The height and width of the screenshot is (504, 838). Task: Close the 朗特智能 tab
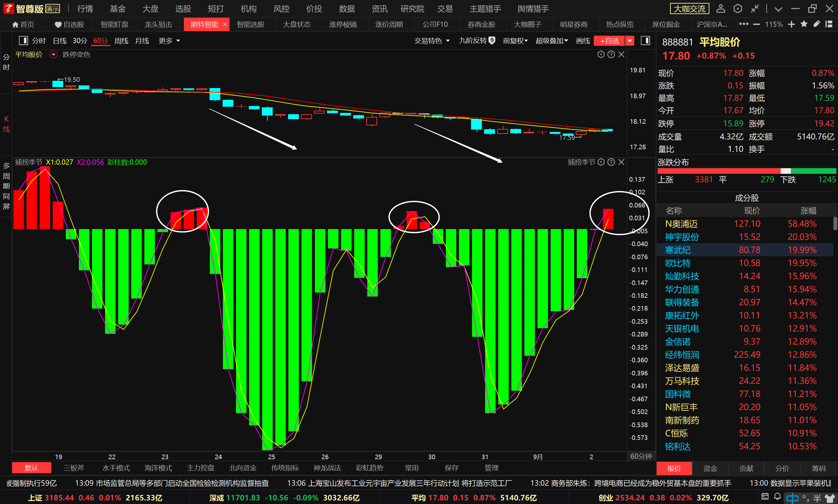[x=225, y=25]
